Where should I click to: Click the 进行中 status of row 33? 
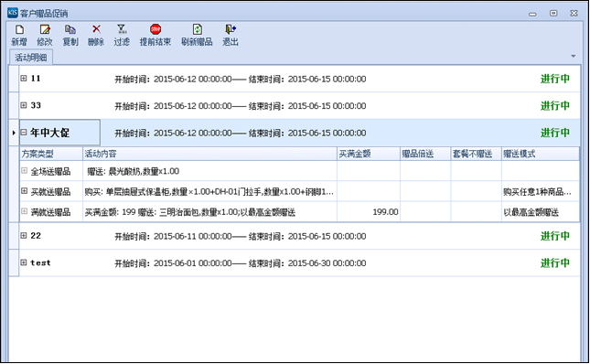[x=555, y=106]
